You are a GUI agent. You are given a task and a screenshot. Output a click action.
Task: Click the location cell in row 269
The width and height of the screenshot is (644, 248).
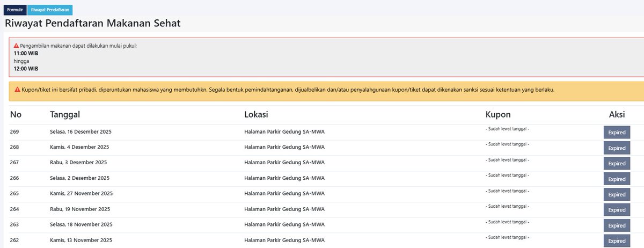pyautogui.click(x=284, y=132)
